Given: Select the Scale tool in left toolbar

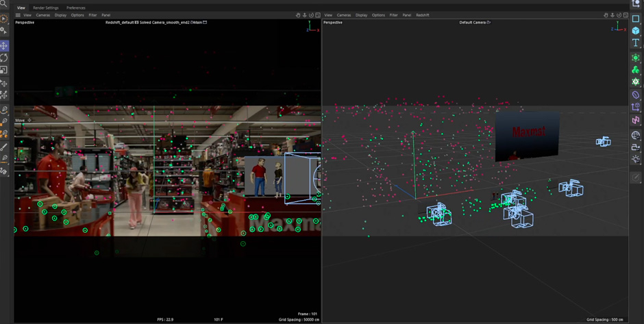Looking at the screenshot, I should click(4, 71).
